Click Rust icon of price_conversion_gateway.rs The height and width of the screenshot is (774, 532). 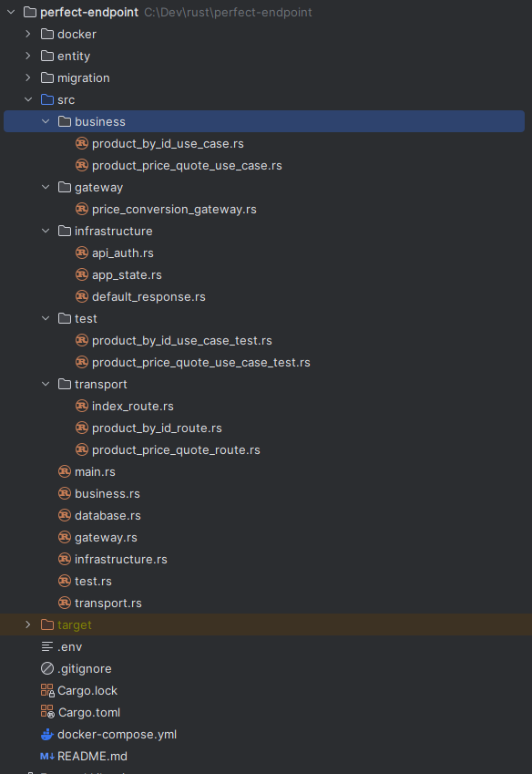[x=82, y=209]
